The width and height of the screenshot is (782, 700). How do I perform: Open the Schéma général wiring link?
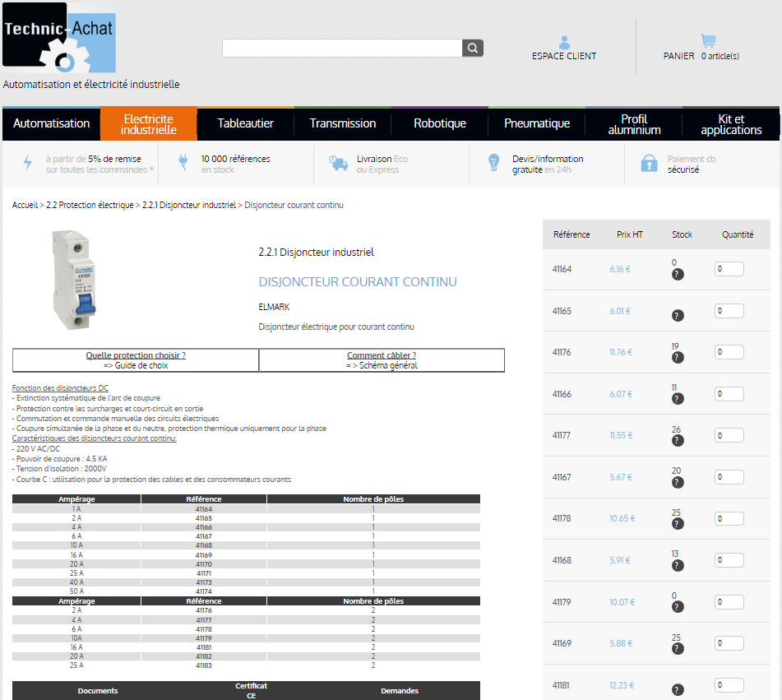click(382, 365)
